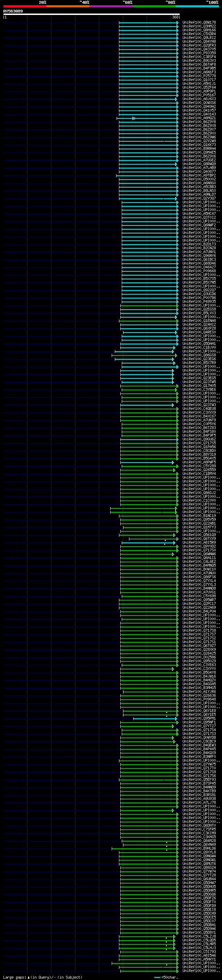This screenshot has height=980, width=222.
Task: Select hit label UniRef100_A5HIJ1
Action: (199, 84)
